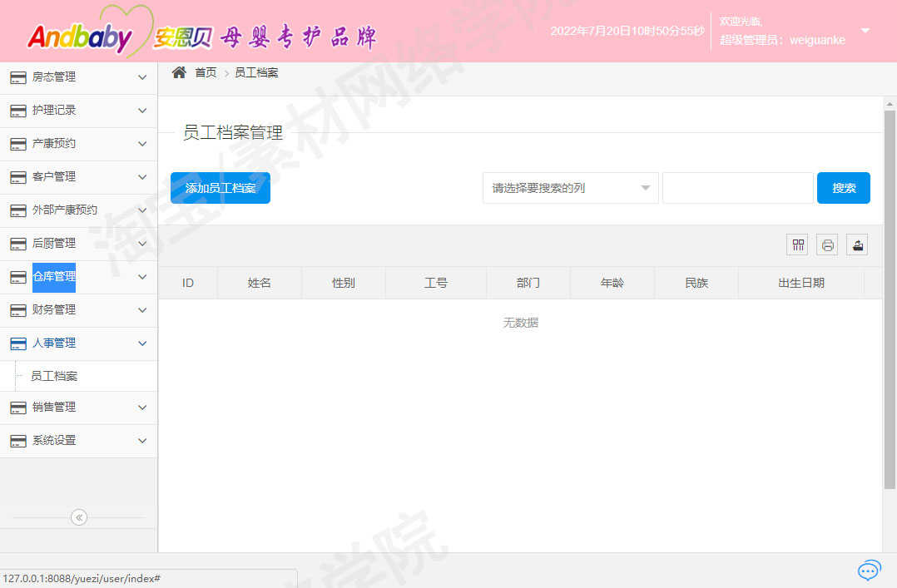The image size is (897, 588).
Task: Click the 后厨管理 card icon
Action: (18, 244)
